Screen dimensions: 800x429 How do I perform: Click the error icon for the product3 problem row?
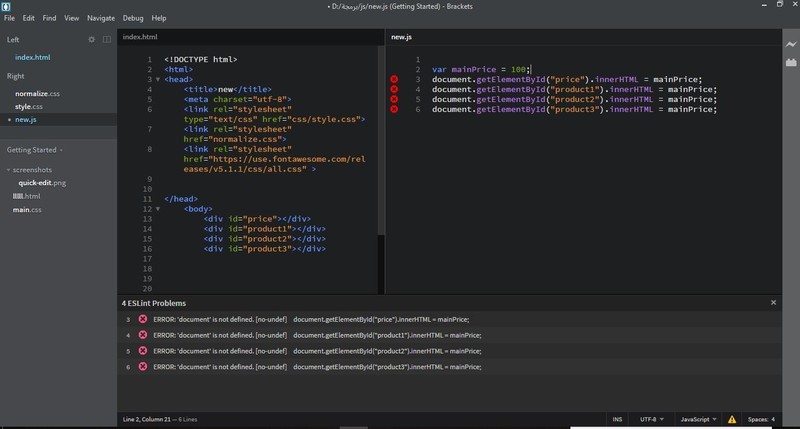(142, 367)
